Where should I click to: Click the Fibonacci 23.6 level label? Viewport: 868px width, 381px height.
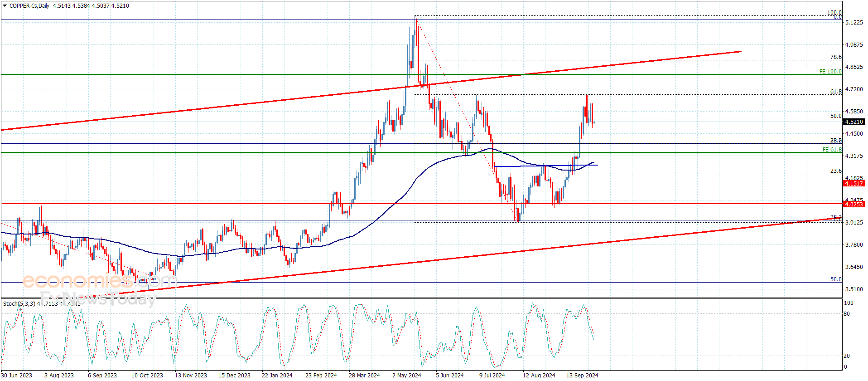[835, 171]
